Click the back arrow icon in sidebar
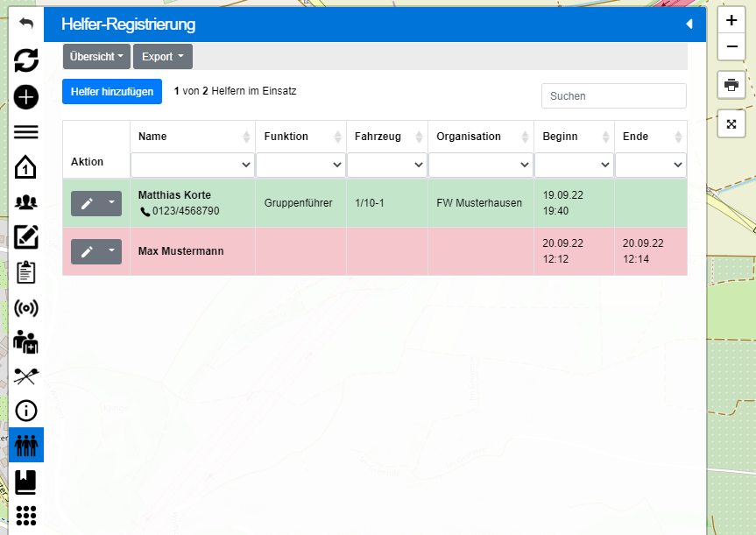The height and width of the screenshot is (535, 756). pyautogui.click(x=26, y=24)
